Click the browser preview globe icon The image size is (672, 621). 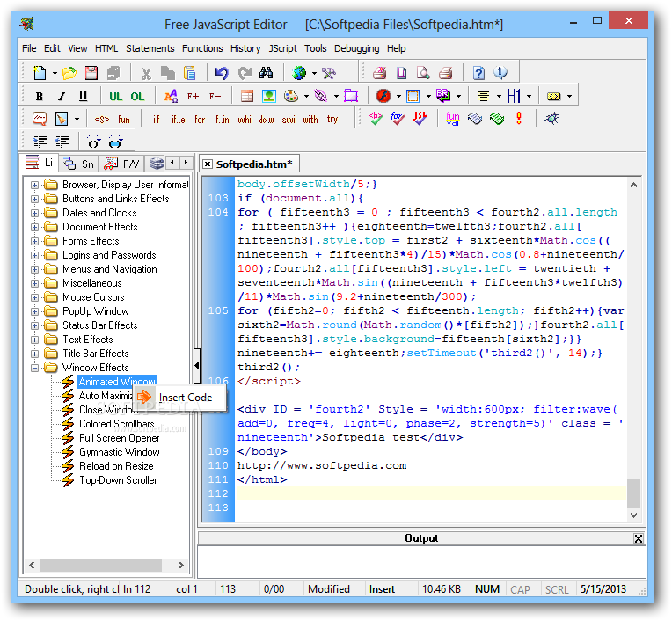pos(299,73)
